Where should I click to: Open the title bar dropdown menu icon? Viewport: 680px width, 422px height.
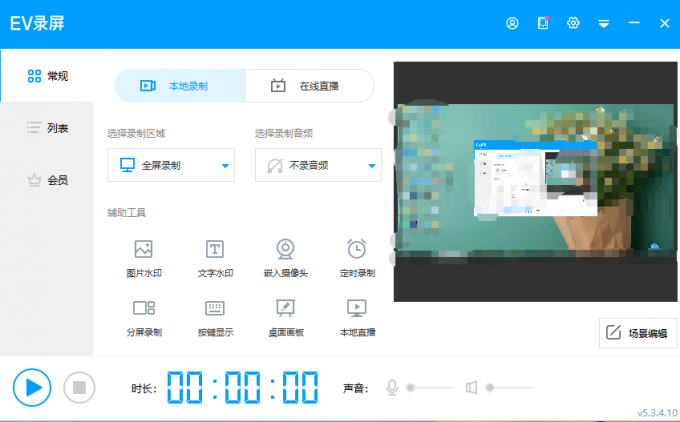pos(604,24)
